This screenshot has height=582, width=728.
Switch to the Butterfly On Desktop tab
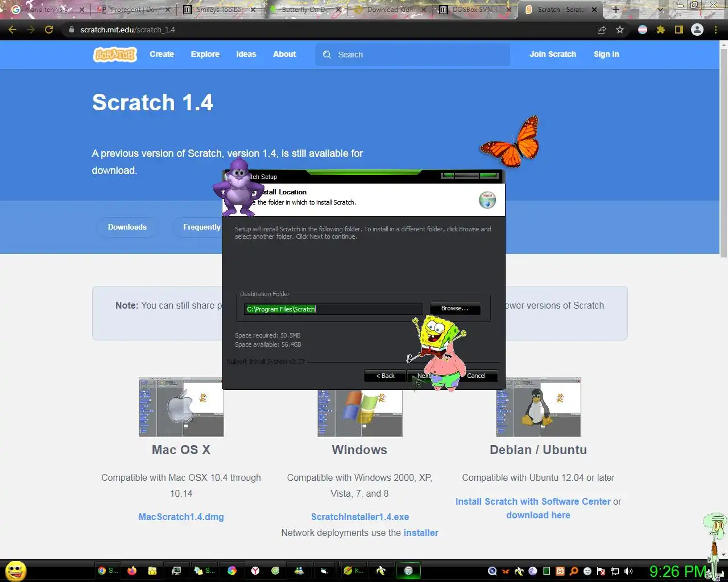pos(305,10)
